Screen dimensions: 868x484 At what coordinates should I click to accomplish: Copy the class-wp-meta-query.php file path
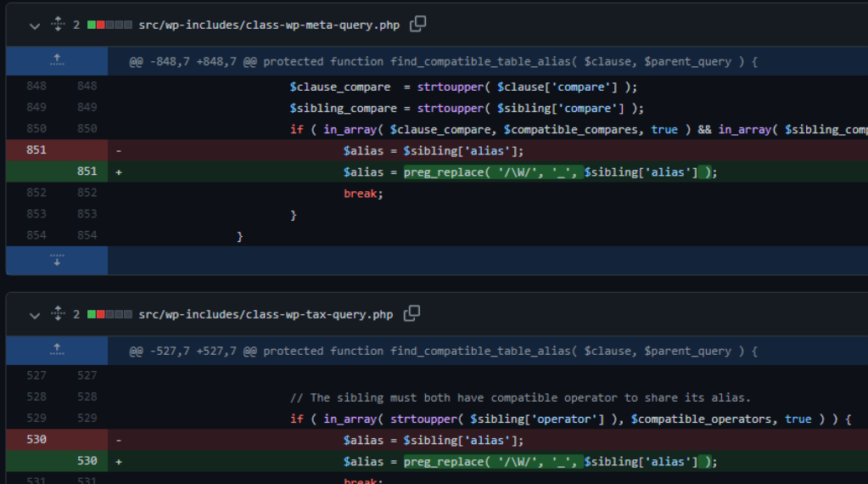[418, 24]
